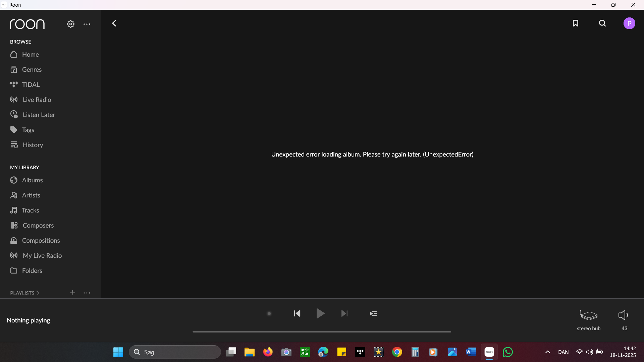Click the track seek progress bar
Image resolution: width=644 pixels, height=362 pixels.
point(321,332)
